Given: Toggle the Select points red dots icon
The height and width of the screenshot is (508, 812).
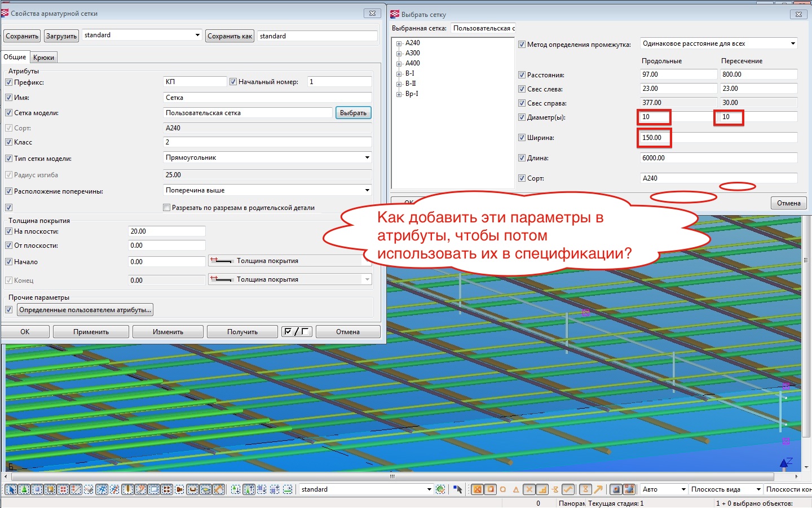Looking at the screenshot, I should click(x=63, y=489).
